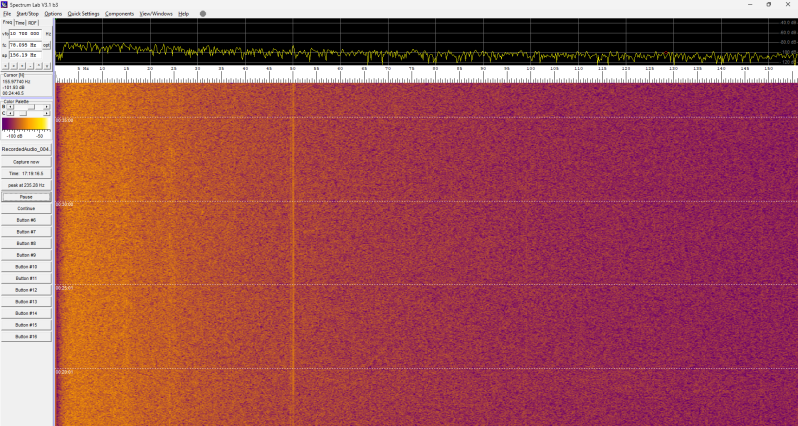798x426 pixels.
Task: Click the 100 Hz mark on frequency ruler
Action: coord(530,68)
